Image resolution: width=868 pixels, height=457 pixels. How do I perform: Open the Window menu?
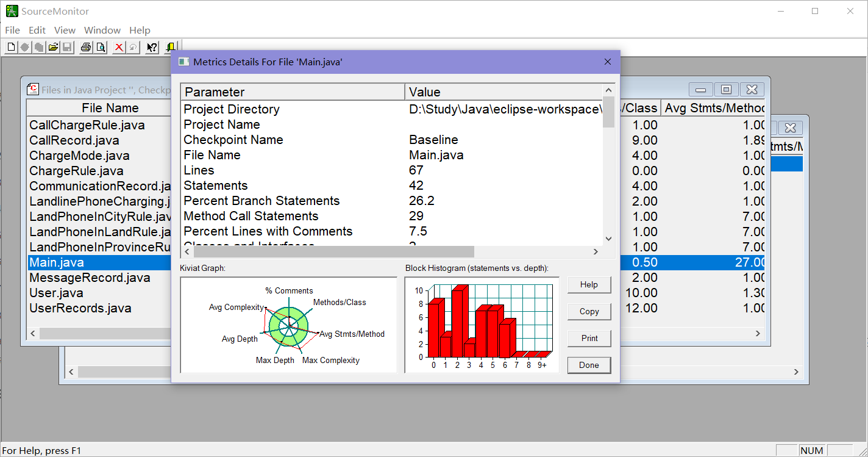coord(102,30)
